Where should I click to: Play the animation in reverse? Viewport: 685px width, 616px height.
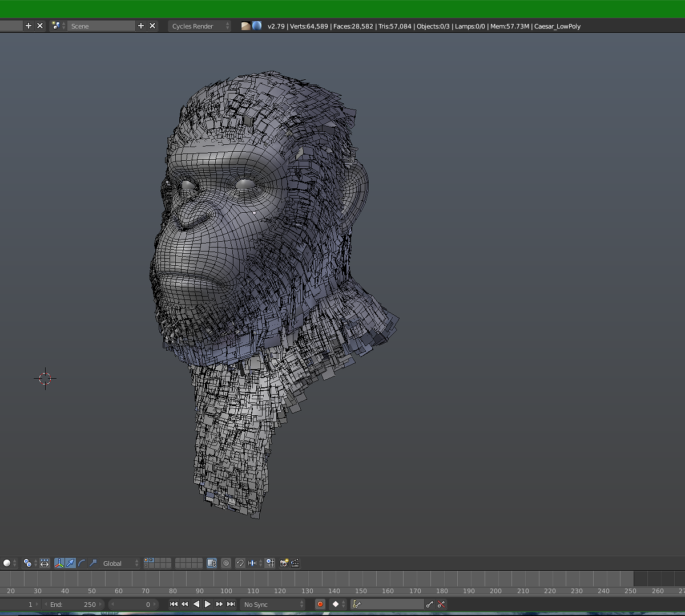pyautogui.click(x=196, y=604)
